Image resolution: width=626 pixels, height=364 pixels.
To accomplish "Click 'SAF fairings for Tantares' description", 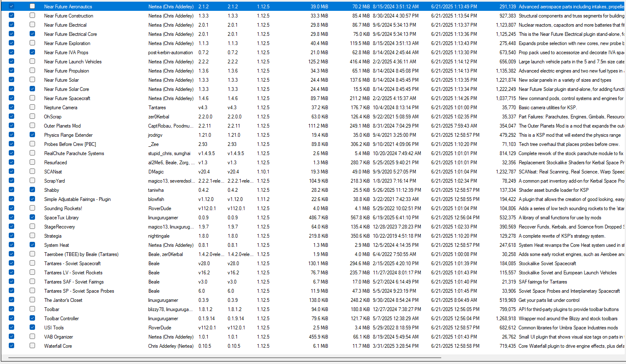I will [543, 282].
